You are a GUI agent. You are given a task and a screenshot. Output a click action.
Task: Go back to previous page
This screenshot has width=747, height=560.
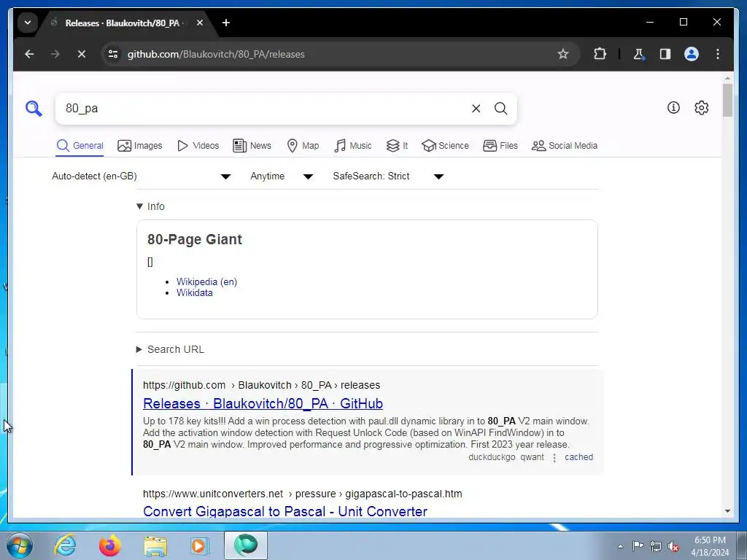coord(29,54)
